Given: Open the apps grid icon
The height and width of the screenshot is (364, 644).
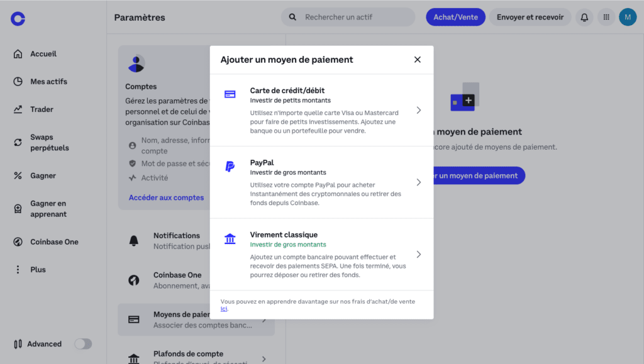Looking at the screenshot, I should [606, 17].
